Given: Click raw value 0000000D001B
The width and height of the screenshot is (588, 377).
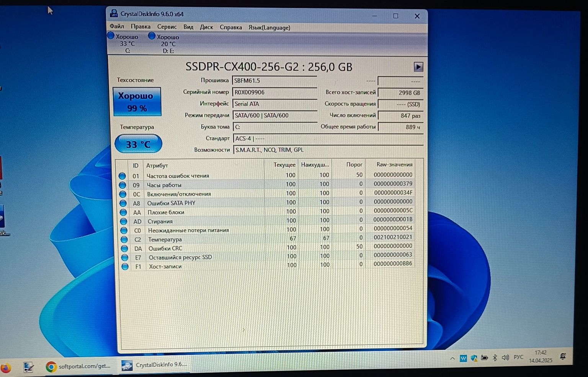Looking at the screenshot, I should [393, 219].
